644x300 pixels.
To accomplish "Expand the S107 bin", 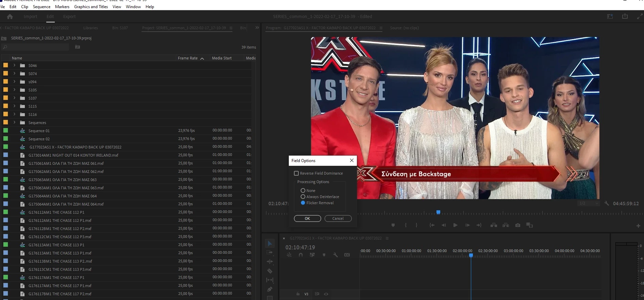I will [x=14, y=98].
